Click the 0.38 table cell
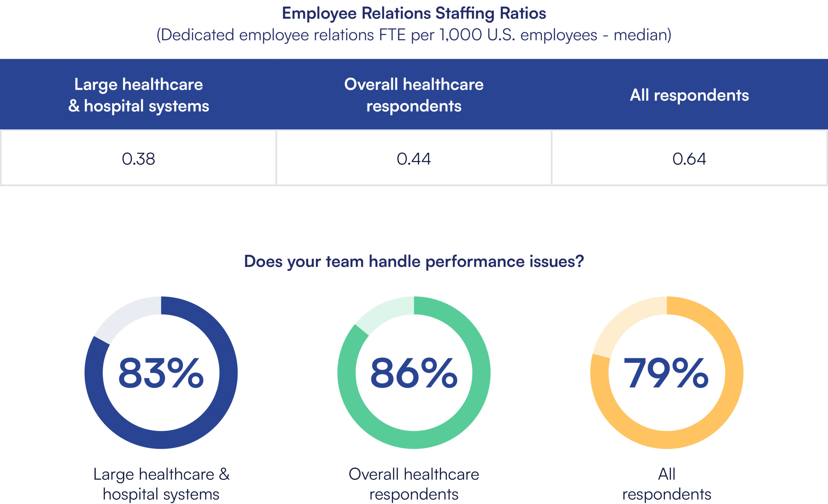 pos(138,158)
